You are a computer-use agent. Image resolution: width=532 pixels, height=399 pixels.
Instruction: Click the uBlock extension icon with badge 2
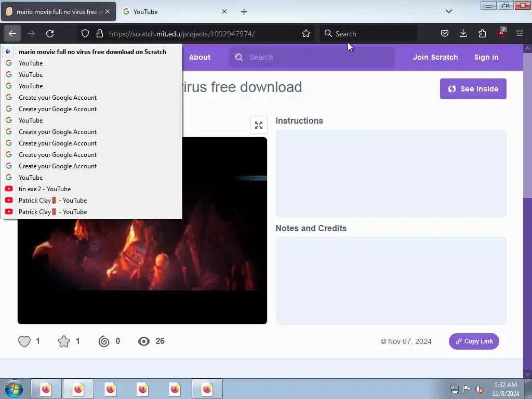501,33
